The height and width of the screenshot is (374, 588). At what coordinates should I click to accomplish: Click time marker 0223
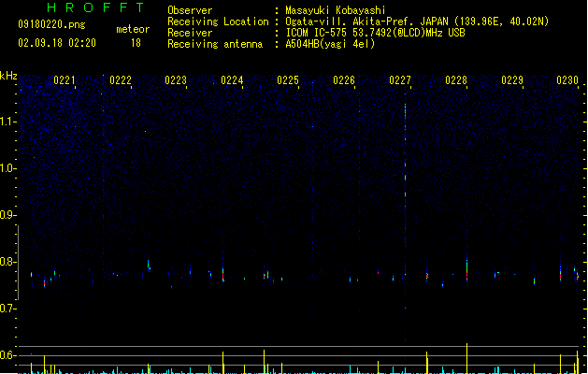point(176,80)
